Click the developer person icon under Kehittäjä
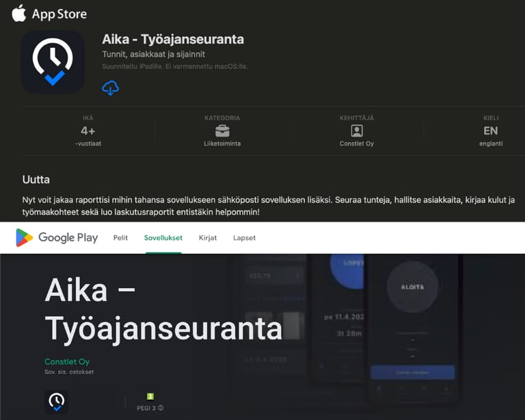Image resolution: width=525 pixels, height=420 pixels. (x=357, y=130)
